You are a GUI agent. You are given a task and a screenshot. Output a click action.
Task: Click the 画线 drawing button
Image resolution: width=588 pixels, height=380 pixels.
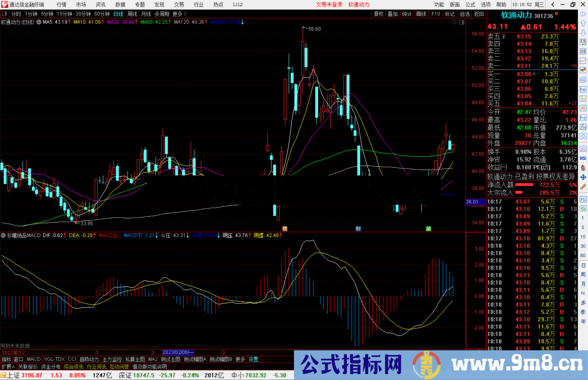tap(421, 14)
